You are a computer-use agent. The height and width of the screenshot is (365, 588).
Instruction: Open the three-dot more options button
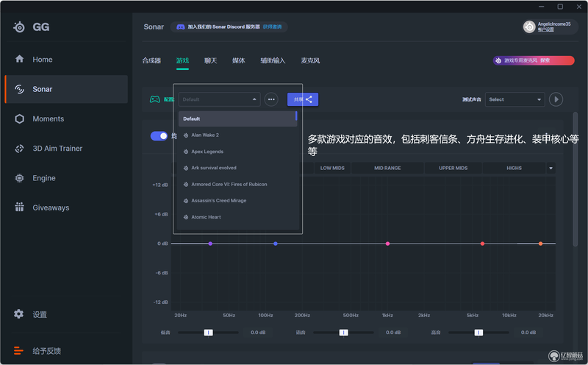coord(271,99)
